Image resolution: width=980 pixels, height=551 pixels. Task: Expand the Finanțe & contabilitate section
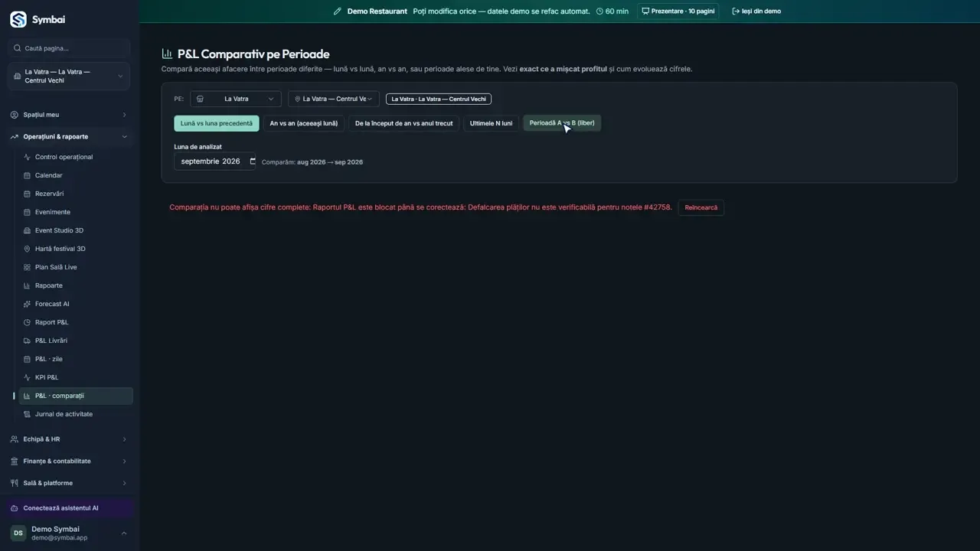click(69, 461)
